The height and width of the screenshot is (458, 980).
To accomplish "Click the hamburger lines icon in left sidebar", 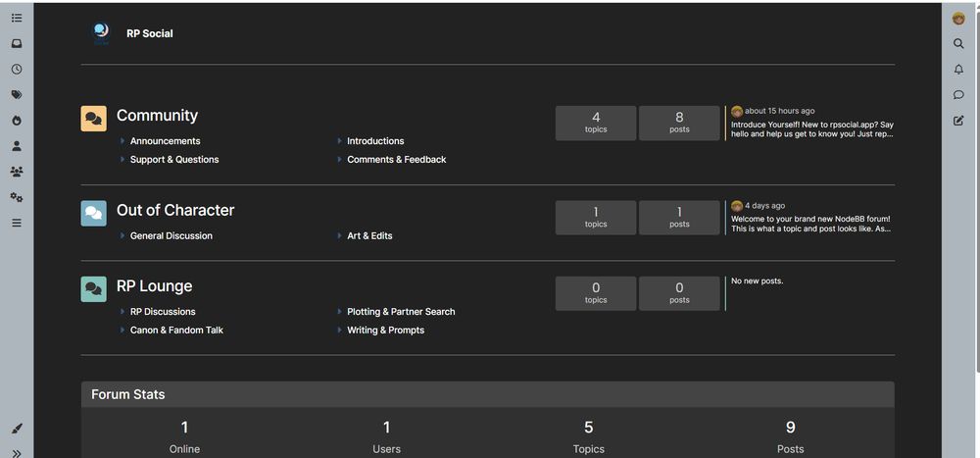I will click(17, 223).
